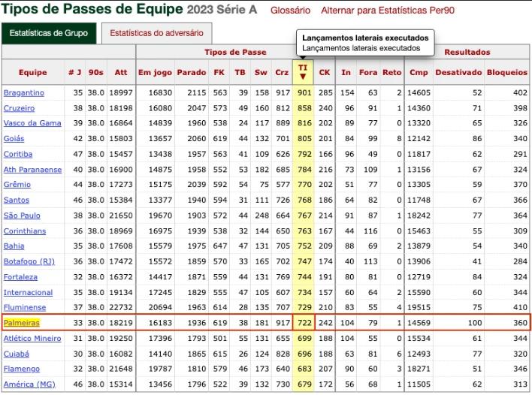Sort by FK column header
The image size is (532, 395).
pyautogui.click(x=219, y=73)
